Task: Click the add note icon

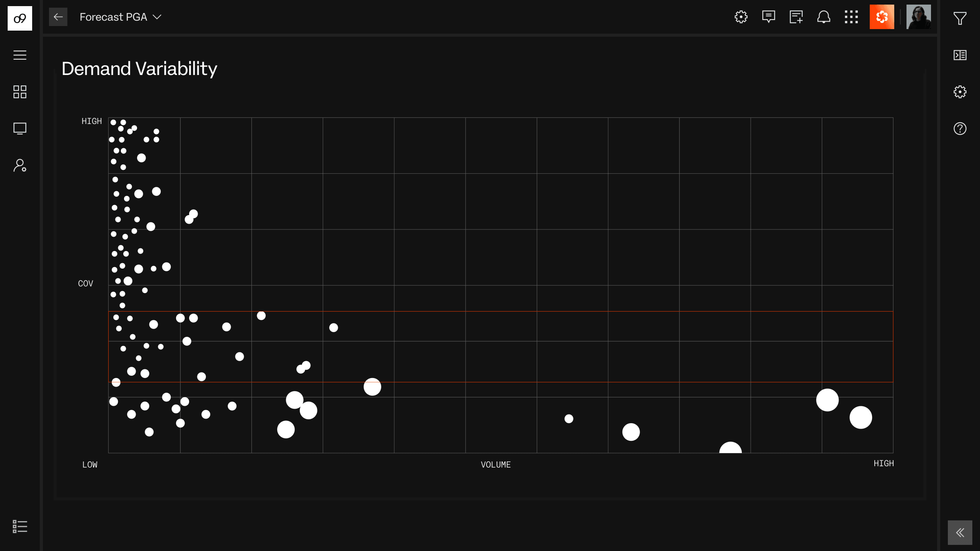Action: pos(796,17)
